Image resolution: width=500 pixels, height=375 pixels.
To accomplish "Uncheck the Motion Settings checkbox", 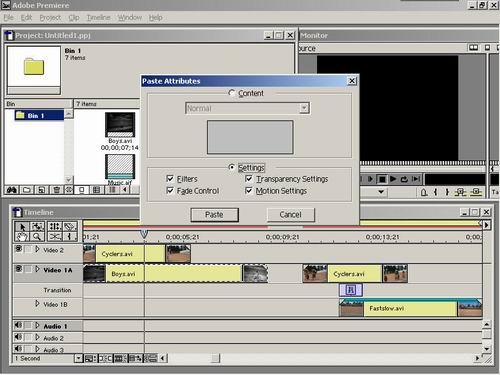I will pyautogui.click(x=249, y=191).
